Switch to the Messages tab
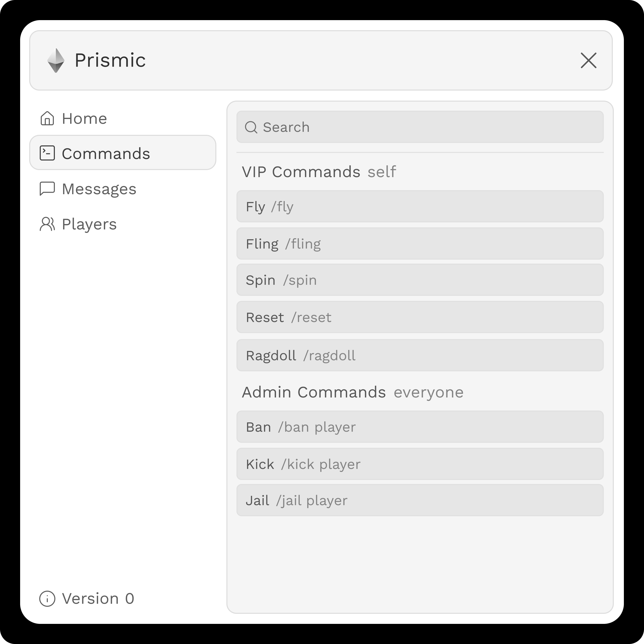This screenshot has width=644, height=644. coord(99,189)
